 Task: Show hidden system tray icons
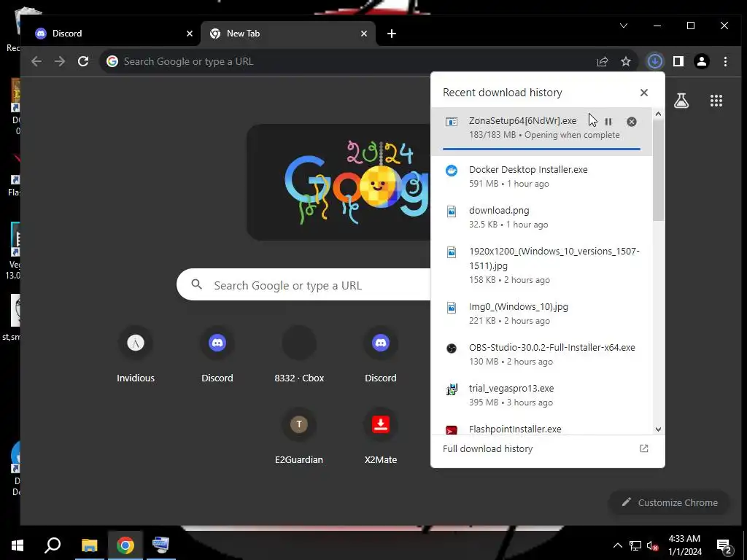(617, 545)
